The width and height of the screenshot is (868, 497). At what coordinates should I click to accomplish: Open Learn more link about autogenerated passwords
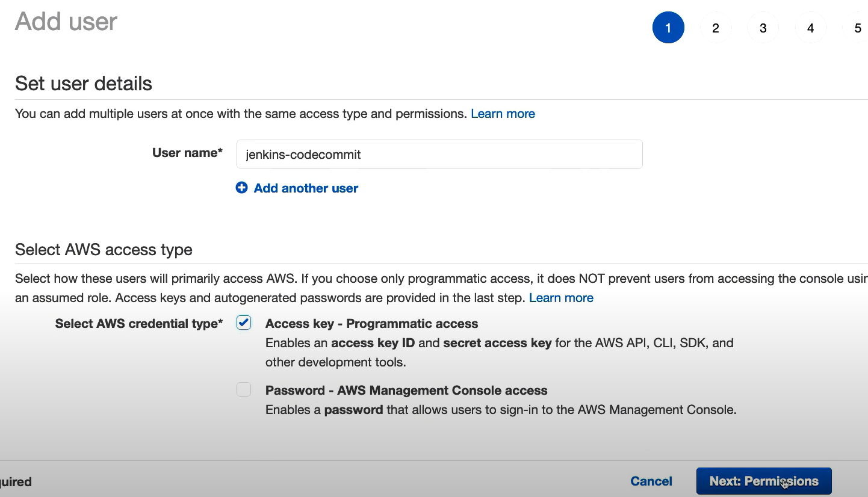tap(561, 298)
